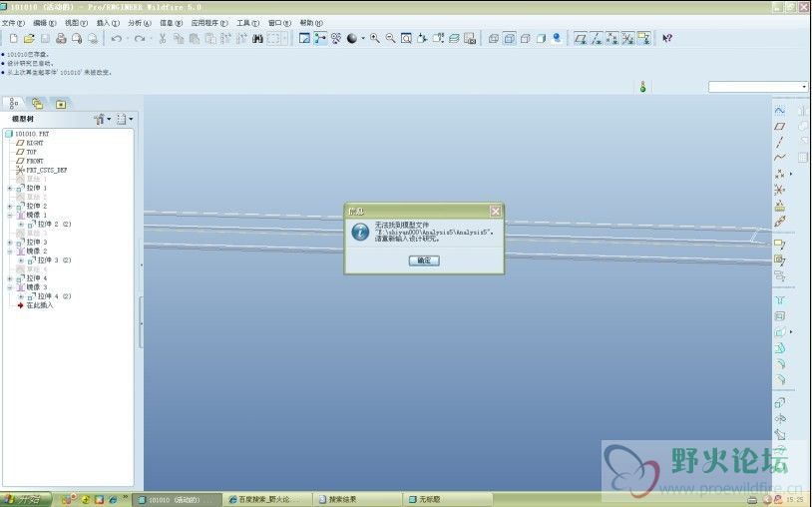Screen dimensions: 812x507
Task: Toggle datum planes display
Action: click(x=581, y=38)
